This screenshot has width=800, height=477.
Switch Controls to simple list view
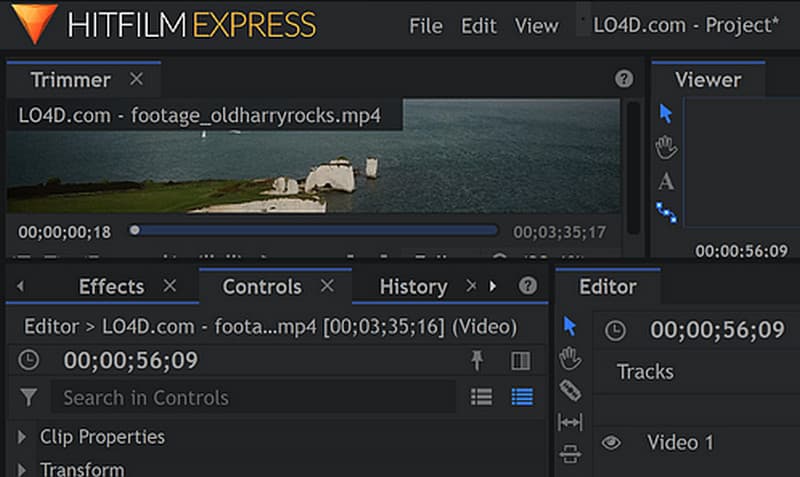tap(481, 397)
